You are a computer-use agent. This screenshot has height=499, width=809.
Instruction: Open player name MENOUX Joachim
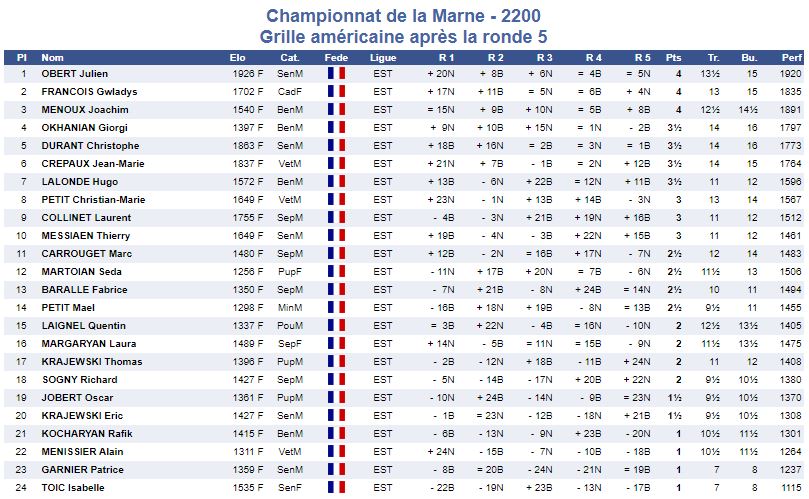(85, 109)
